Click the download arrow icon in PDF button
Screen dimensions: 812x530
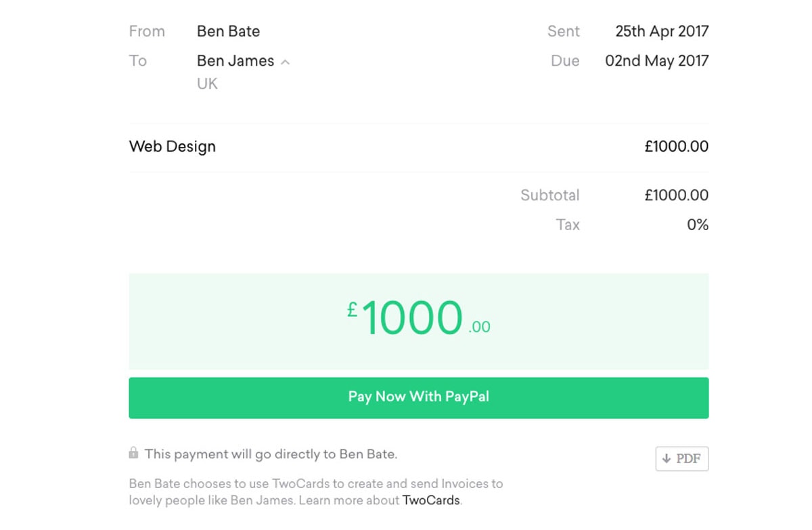coord(667,459)
